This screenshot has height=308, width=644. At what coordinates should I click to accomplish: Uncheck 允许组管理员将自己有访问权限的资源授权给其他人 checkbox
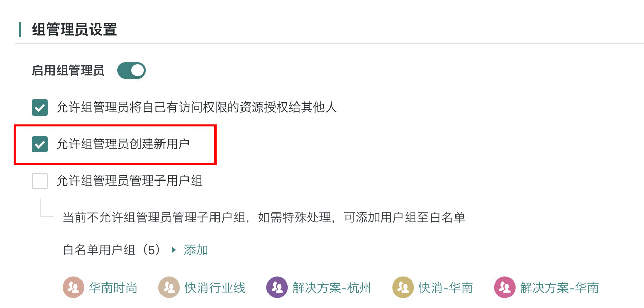click(40, 108)
